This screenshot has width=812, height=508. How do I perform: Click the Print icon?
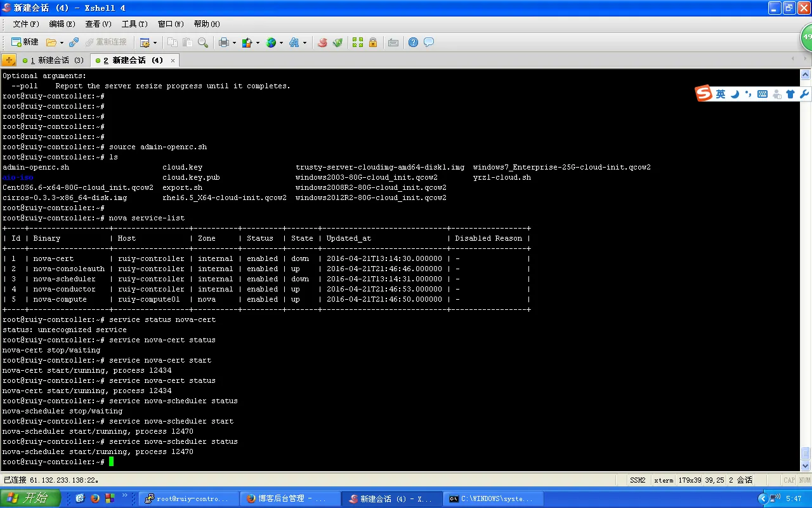pos(224,43)
